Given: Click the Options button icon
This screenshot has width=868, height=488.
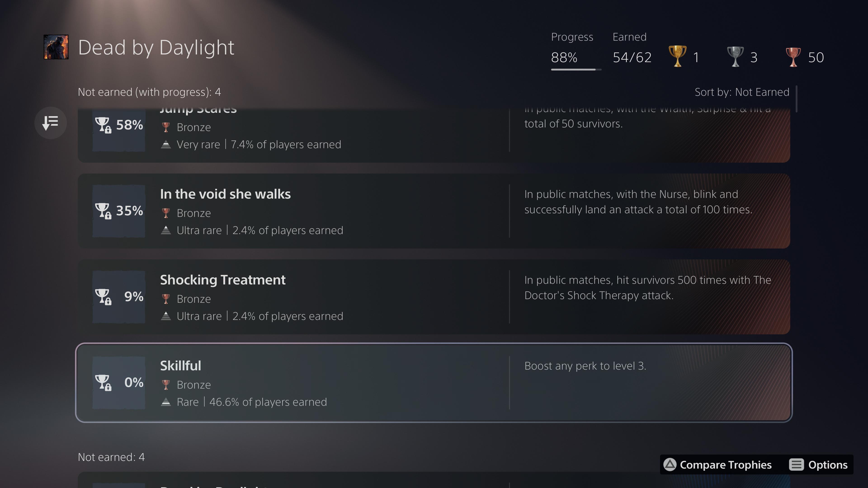Looking at the screenshot, I should click(796, 465).
